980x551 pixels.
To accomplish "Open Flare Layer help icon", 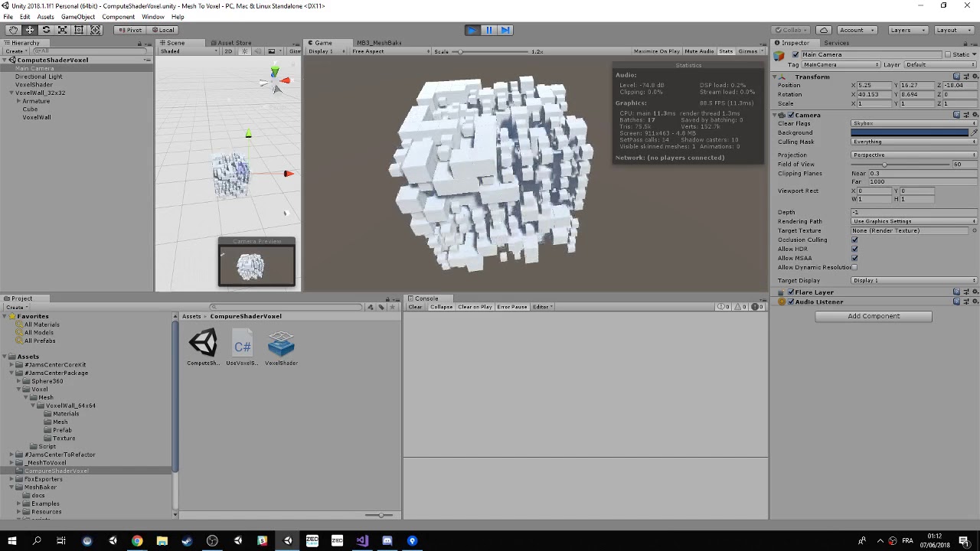I will (957, 292).
